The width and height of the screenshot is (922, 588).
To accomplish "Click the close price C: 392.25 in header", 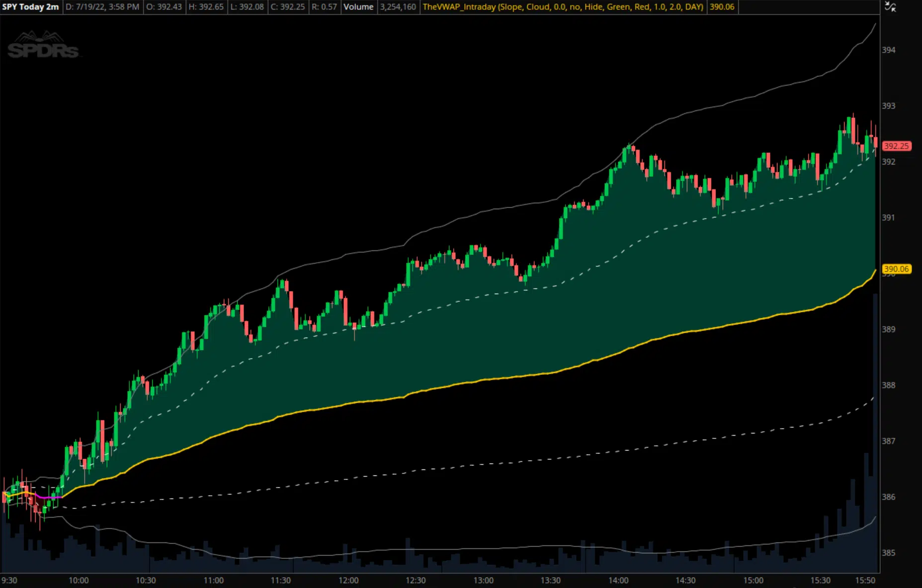I will click(x=287, y=7).
